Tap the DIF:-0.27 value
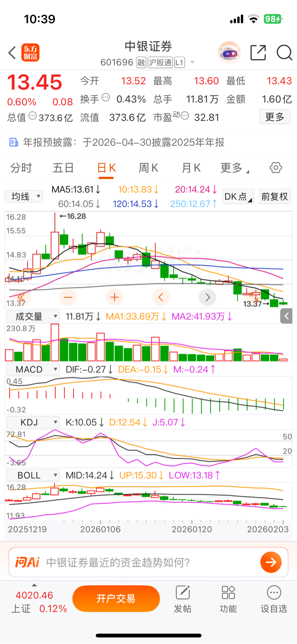Screen dimensions: 297x644 [89, 369]
